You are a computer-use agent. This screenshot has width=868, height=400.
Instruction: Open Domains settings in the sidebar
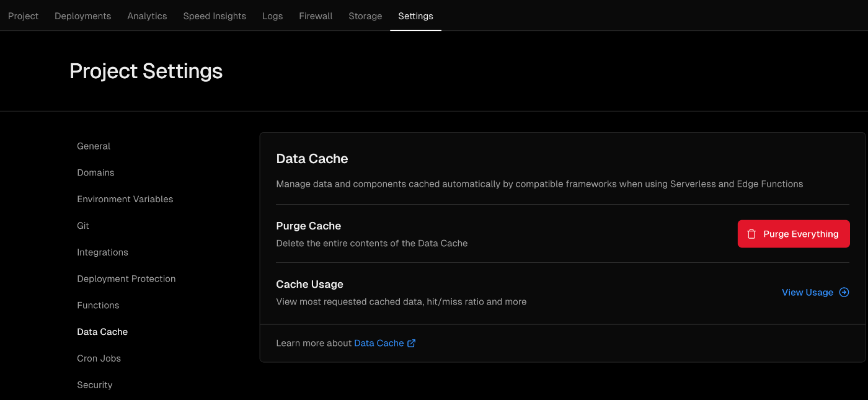coord(95,173)
